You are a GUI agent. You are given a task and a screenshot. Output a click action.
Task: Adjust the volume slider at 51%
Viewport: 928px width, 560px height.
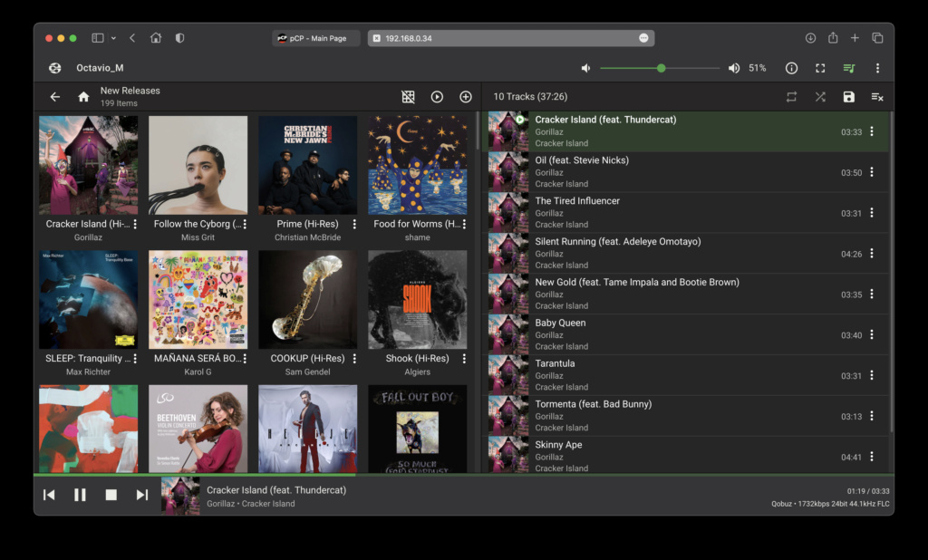660,68
